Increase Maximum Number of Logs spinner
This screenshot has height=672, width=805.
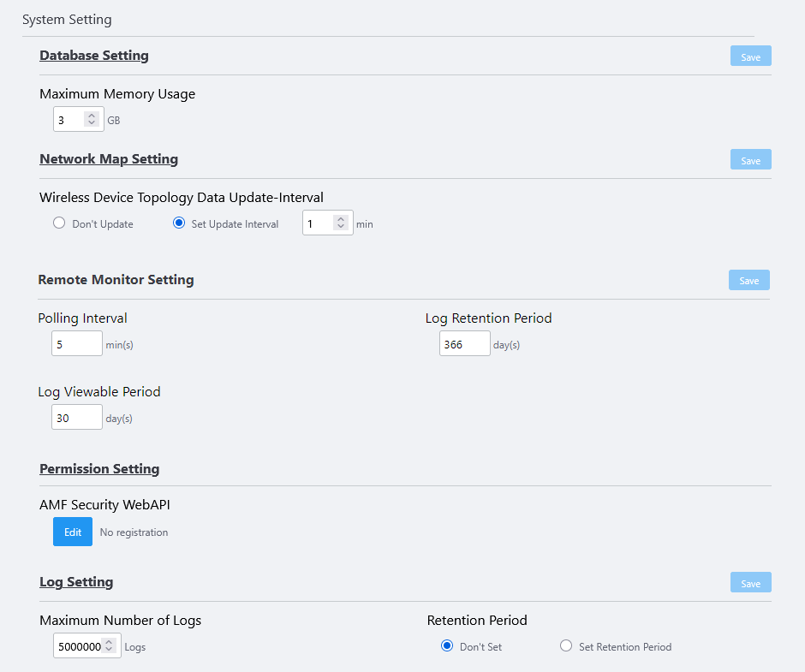(109, 642)
